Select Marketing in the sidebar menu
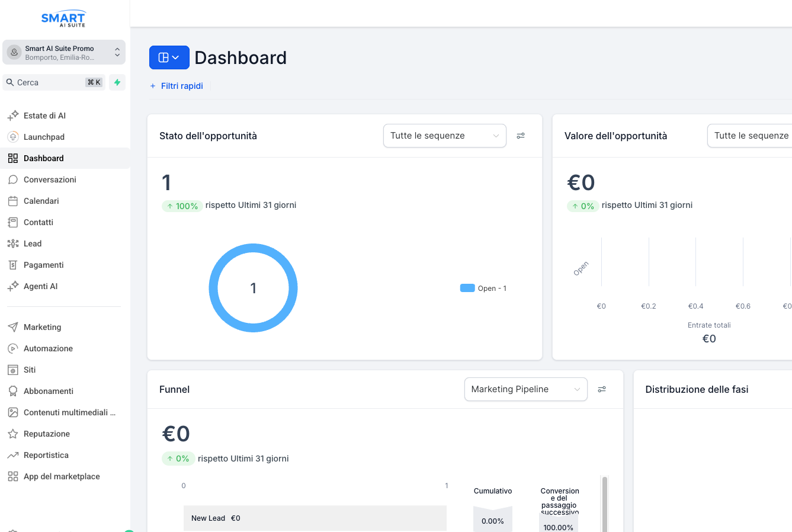The image size is (792, 532). click(42, 327)
